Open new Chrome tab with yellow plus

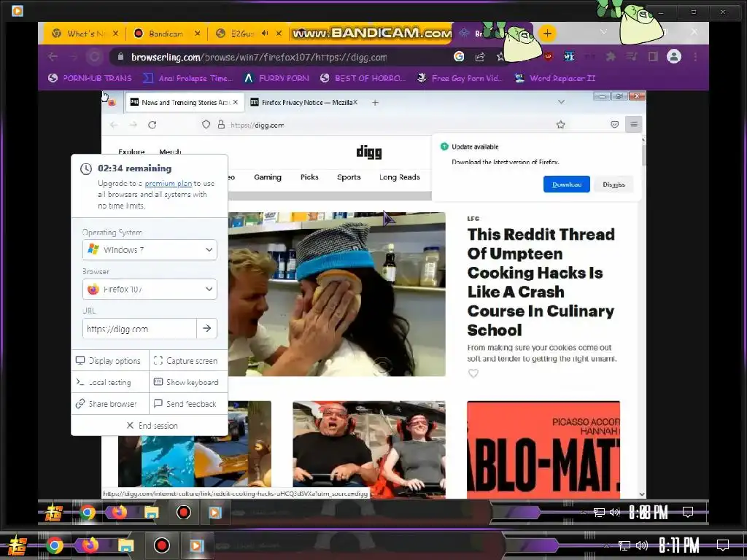coord(547,34)
